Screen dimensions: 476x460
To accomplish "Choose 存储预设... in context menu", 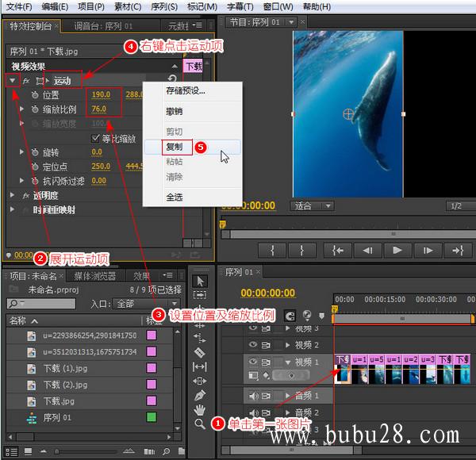I will (193, 90).
